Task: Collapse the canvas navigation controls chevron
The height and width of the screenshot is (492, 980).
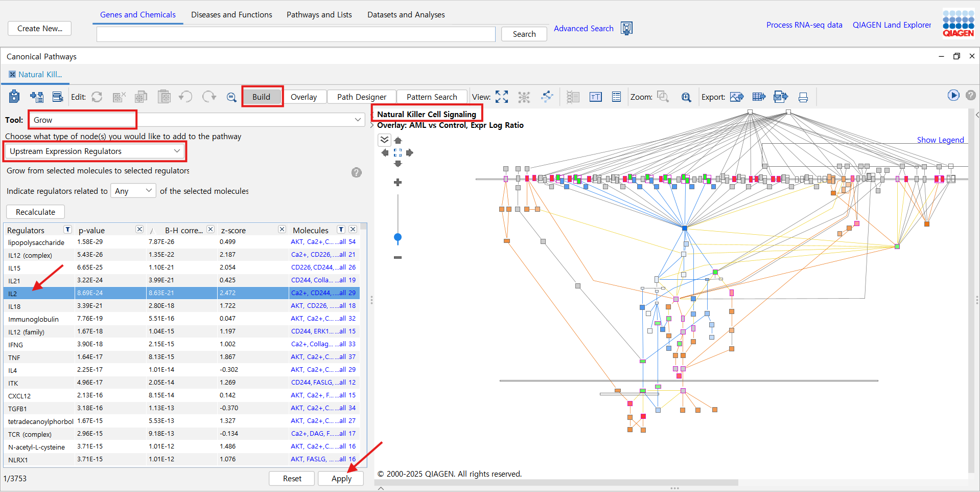Action: (384, 140)
